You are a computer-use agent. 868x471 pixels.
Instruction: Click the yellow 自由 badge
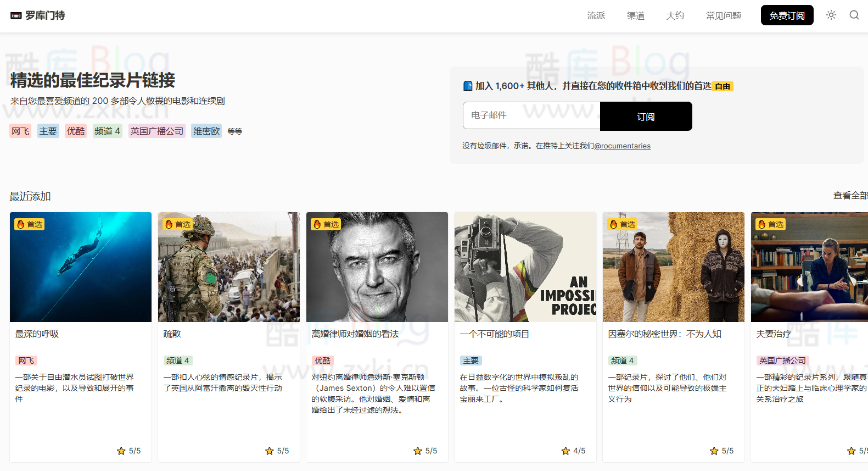[723, 86]
